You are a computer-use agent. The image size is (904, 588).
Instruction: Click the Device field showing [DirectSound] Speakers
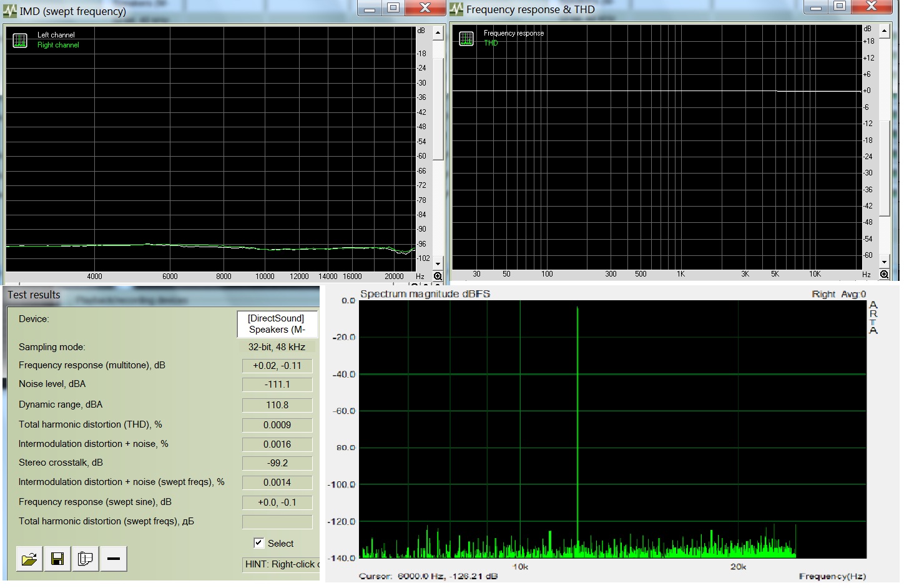pos(277,324)
